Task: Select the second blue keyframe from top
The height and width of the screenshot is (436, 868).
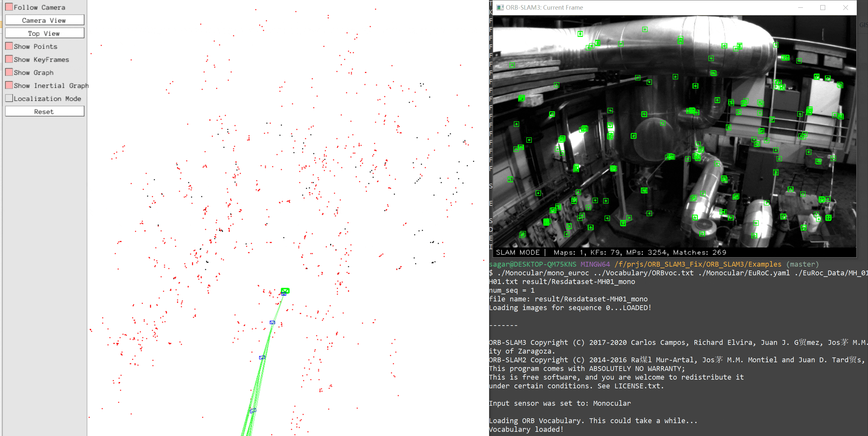Action: pos(272,322)
